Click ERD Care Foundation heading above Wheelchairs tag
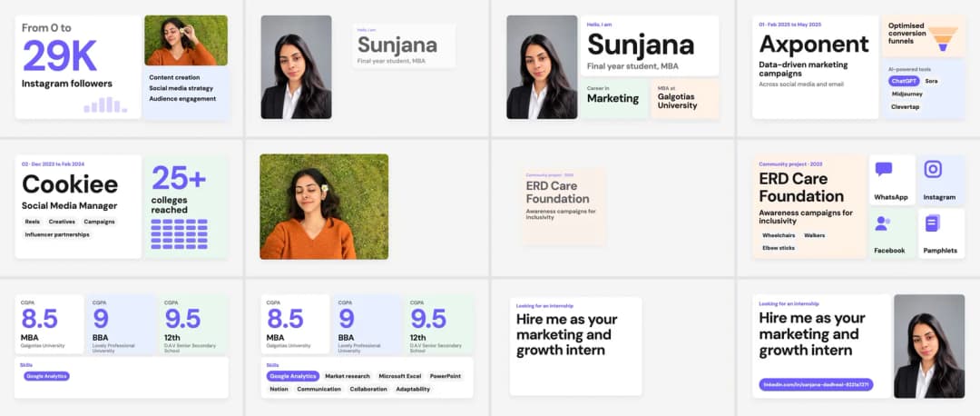 click(x=801, y=187)
